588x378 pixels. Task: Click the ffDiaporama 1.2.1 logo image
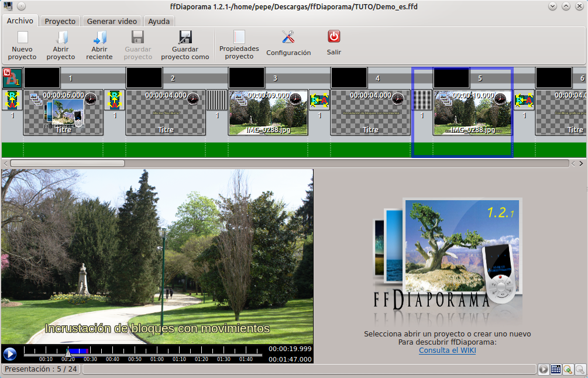tap(448, 261)
